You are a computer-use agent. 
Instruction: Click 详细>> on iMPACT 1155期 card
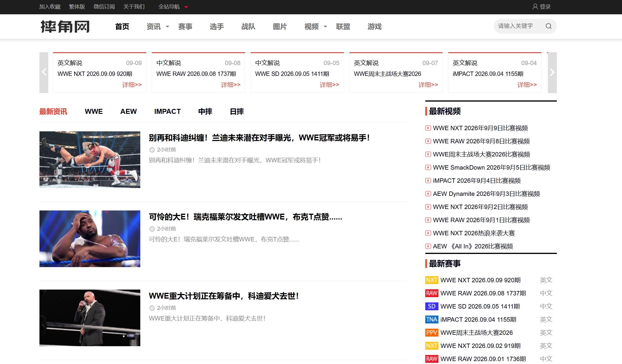(x=527, y=85)
